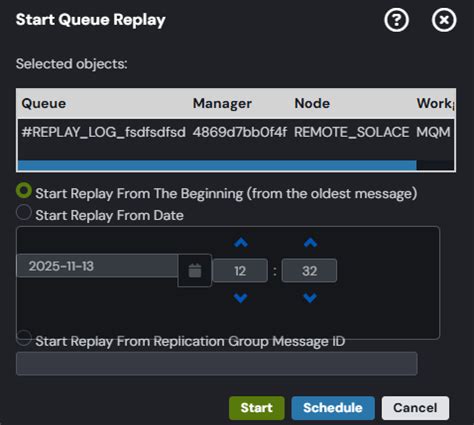Sort by the Queue column header

tap(44, 103)
